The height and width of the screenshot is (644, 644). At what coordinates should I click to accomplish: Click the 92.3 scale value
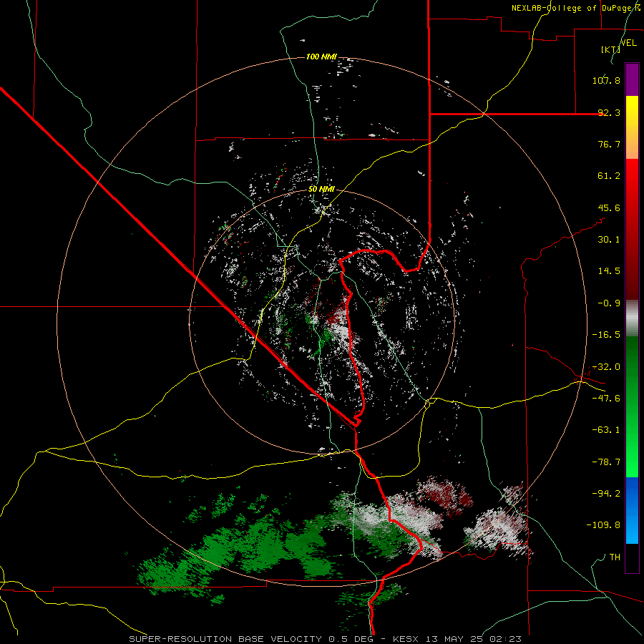(x=609, y=112)
